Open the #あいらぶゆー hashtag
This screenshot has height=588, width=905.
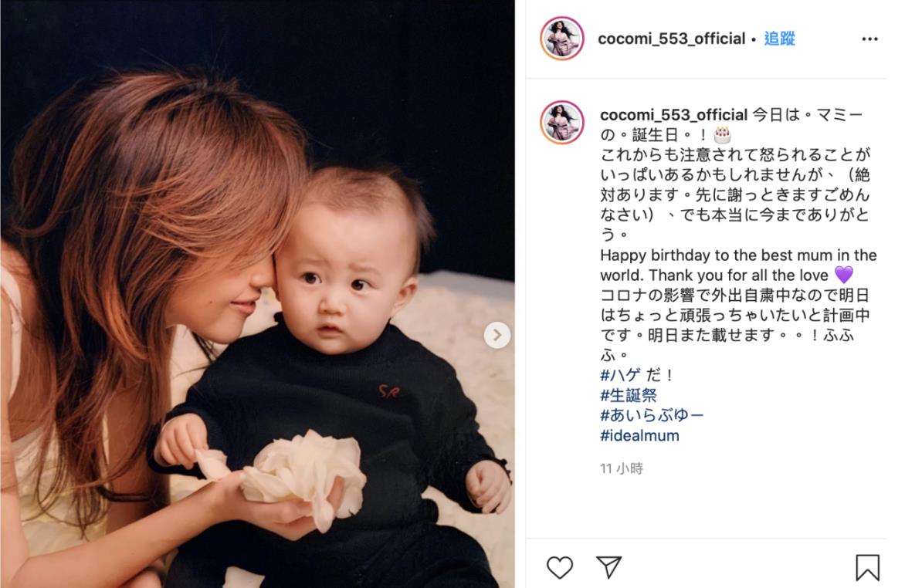(x=652, y=415)
